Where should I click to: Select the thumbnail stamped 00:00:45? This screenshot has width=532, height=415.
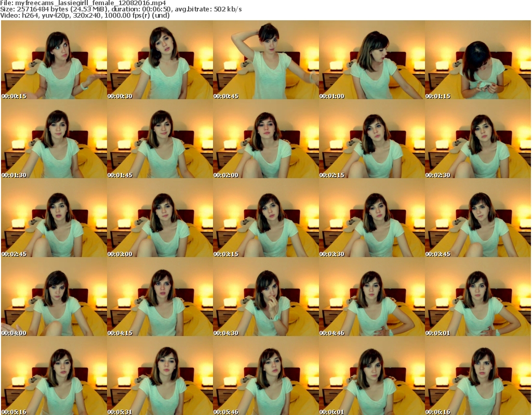click(x=266, y=60)
